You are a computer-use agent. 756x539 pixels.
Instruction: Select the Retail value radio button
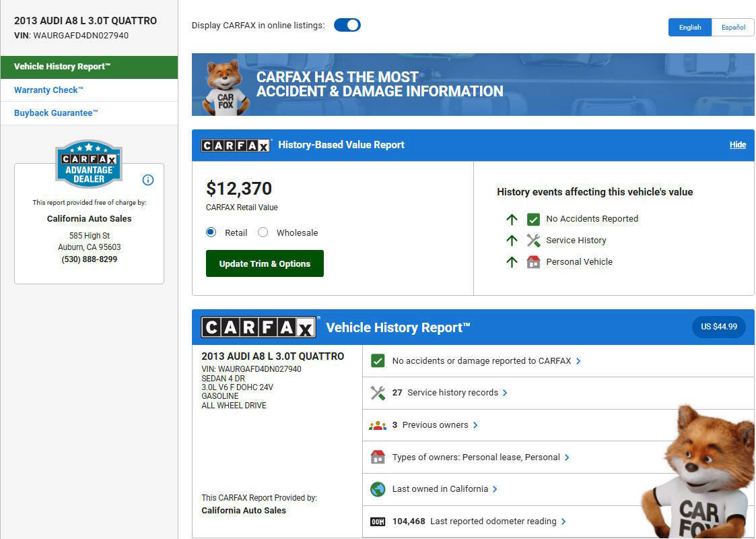211,232
